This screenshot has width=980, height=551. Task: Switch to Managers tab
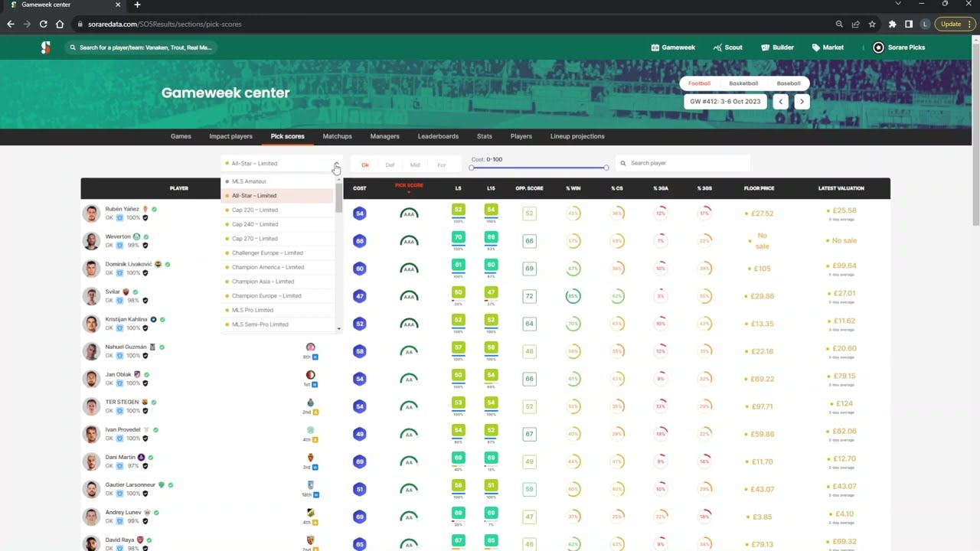pyautogui.click(x=384, y=136)
